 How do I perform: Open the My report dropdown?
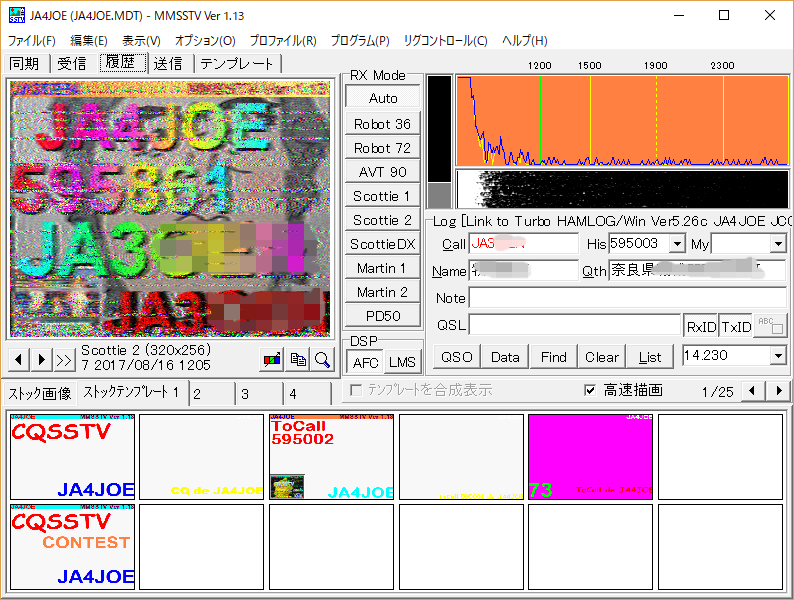(778, 244)
